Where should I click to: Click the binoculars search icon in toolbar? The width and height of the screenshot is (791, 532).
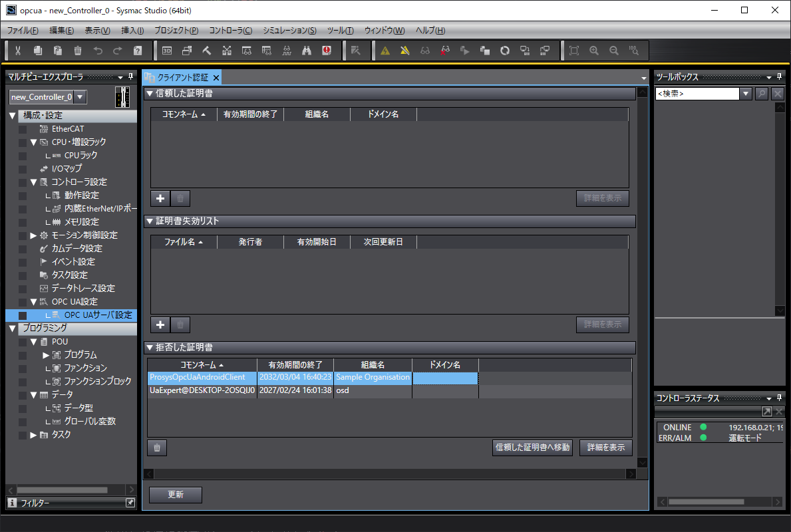point(307,51)
